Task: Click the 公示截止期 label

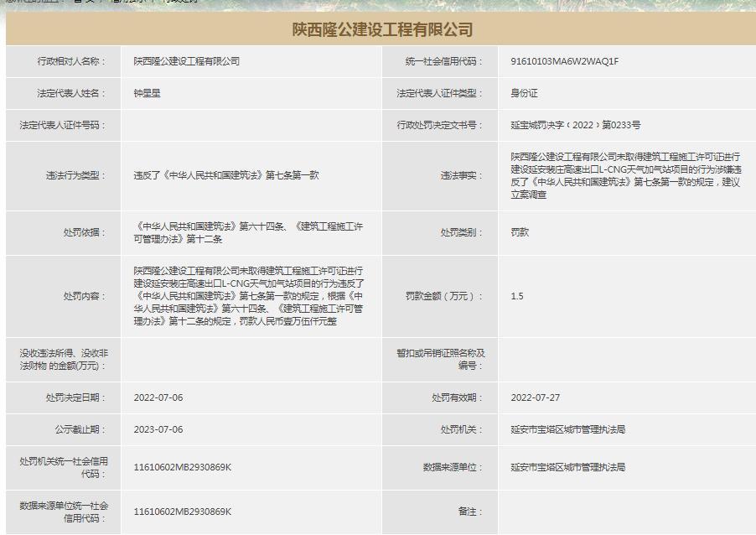Action: pyautogui.click(x=80, y=429)
